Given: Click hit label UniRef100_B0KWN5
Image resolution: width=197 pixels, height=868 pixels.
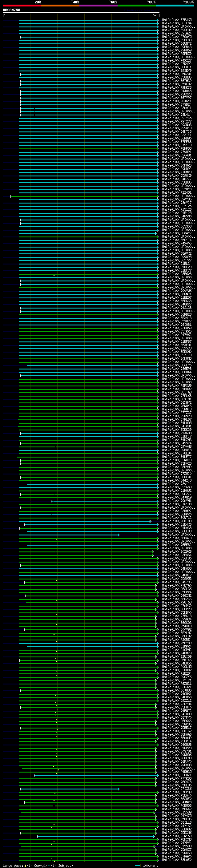Looking at the screenshot, I should [x=177, y=358].
